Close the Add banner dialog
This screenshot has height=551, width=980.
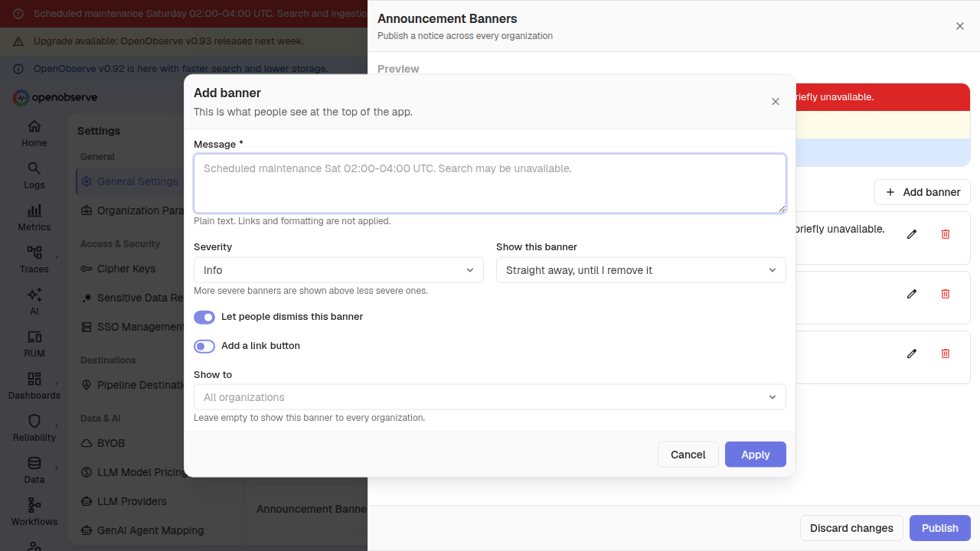coord(775,102)
